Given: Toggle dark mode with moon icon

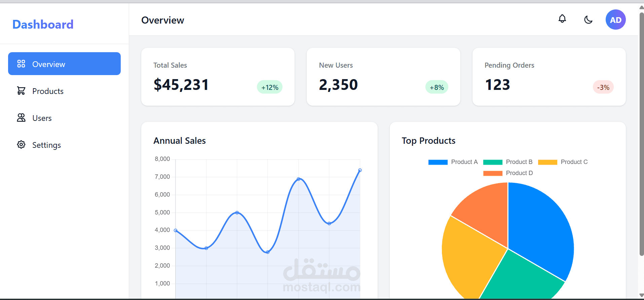Looking at the screenshot, I should coord(588,20).
